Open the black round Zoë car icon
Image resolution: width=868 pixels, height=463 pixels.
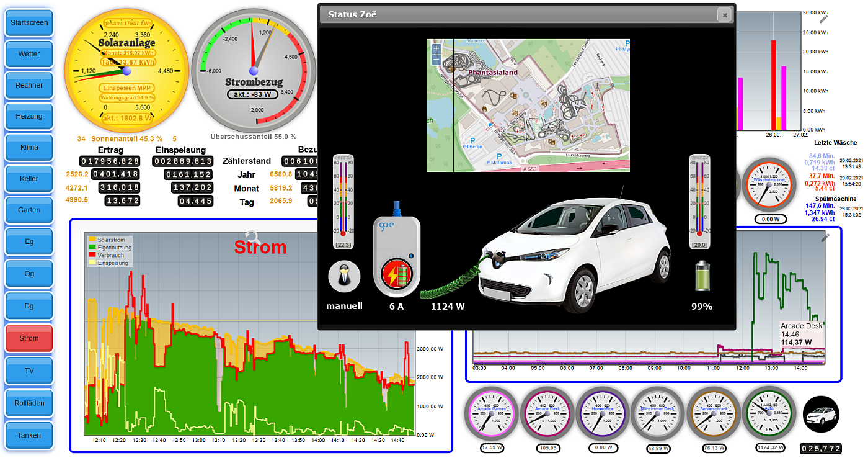(x=821, y=415)
